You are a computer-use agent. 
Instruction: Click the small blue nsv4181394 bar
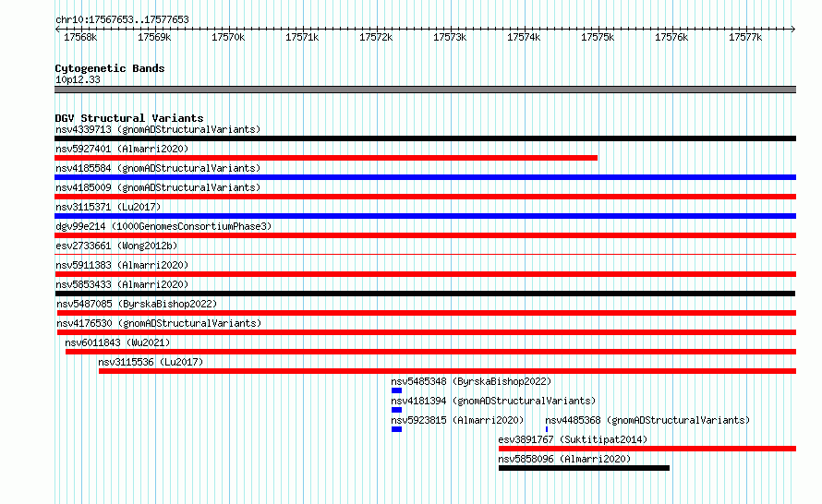pyautogui.click(x=396, y=410)
